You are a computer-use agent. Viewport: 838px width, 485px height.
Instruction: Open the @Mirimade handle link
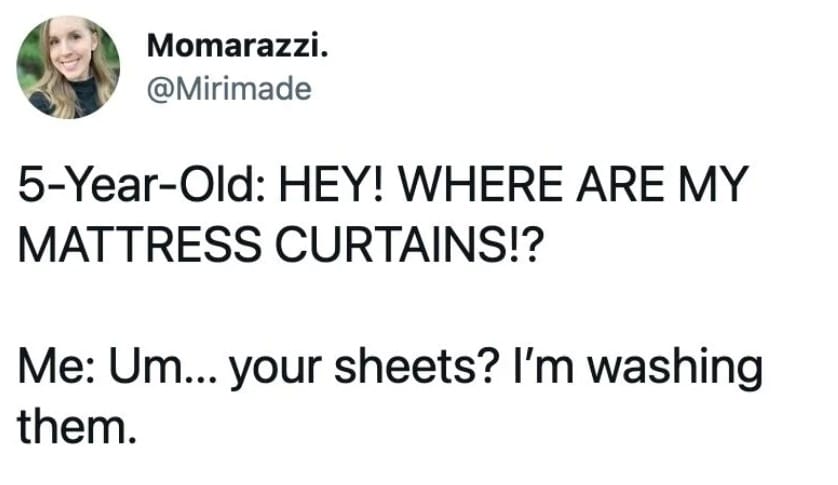click(229, 89)
